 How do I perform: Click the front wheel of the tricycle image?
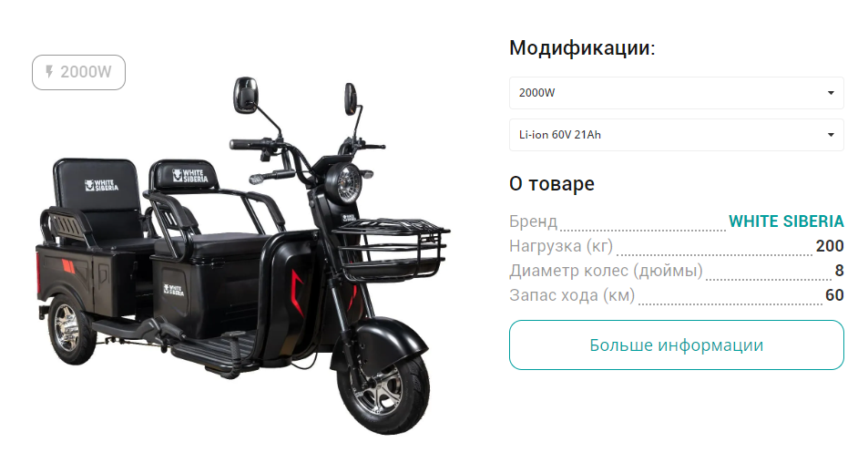click(x=383, y=392)
